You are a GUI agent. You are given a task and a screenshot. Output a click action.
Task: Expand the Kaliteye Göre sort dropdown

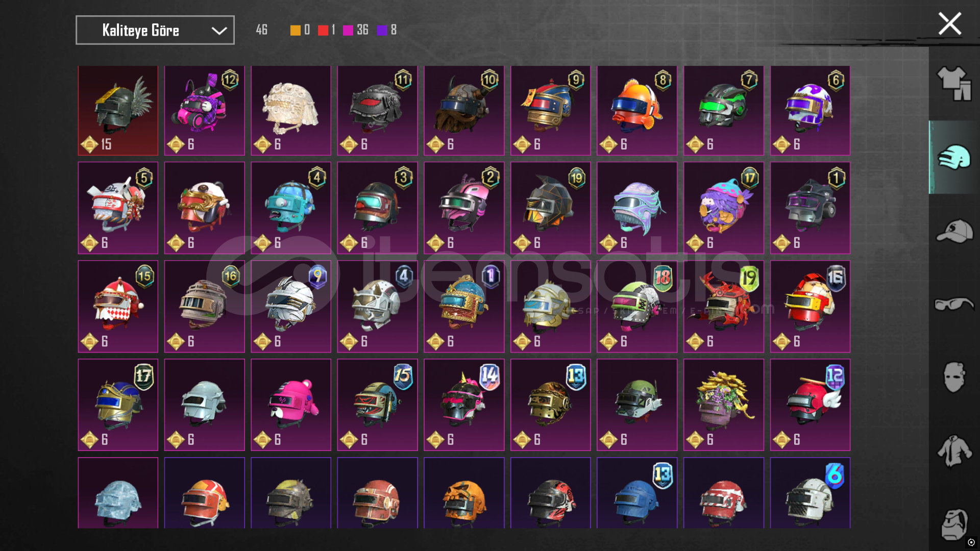pos(155,30)
